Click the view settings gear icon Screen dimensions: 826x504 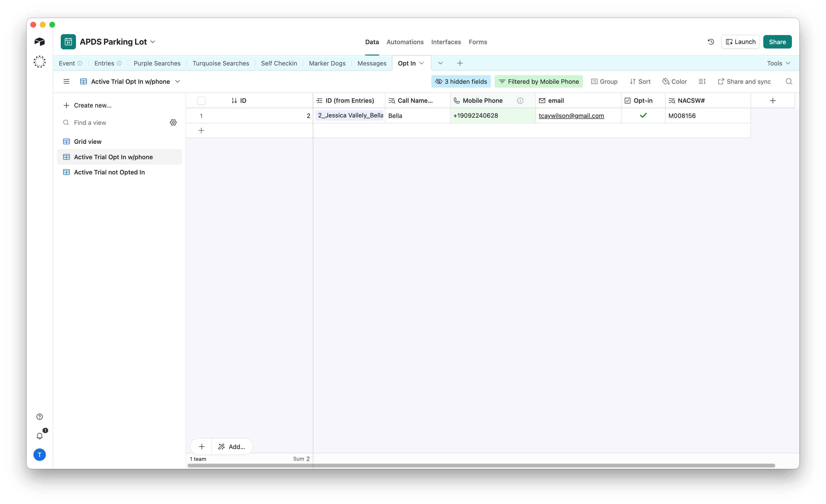(x=173, y=123)
